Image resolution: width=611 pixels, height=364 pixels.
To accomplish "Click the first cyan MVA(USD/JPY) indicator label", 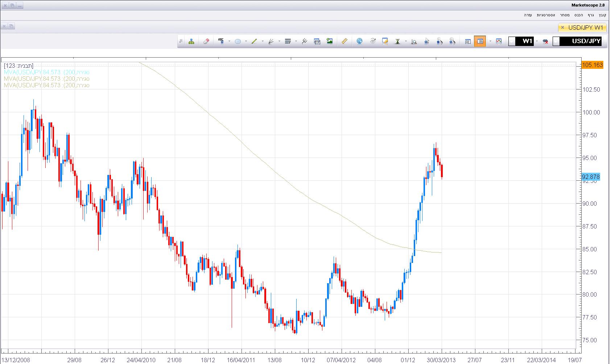I will (47, 72).
